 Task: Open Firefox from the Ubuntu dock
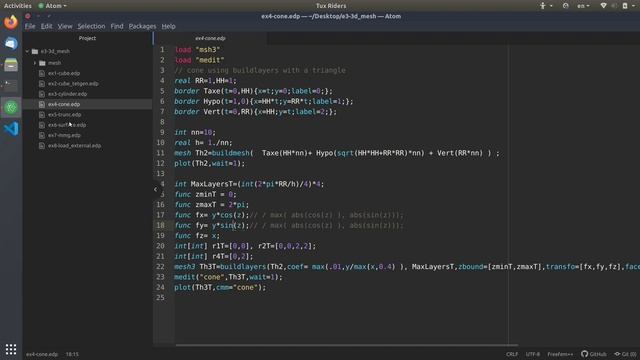[11, 22]
